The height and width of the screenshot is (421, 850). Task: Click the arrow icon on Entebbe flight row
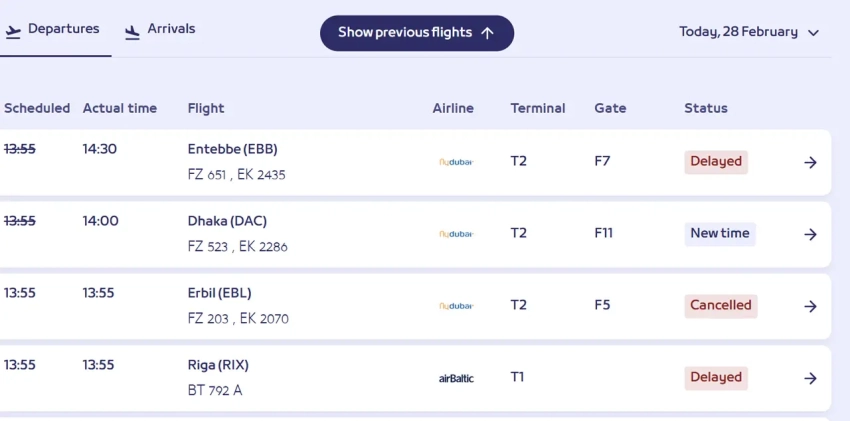click(810, 162)
